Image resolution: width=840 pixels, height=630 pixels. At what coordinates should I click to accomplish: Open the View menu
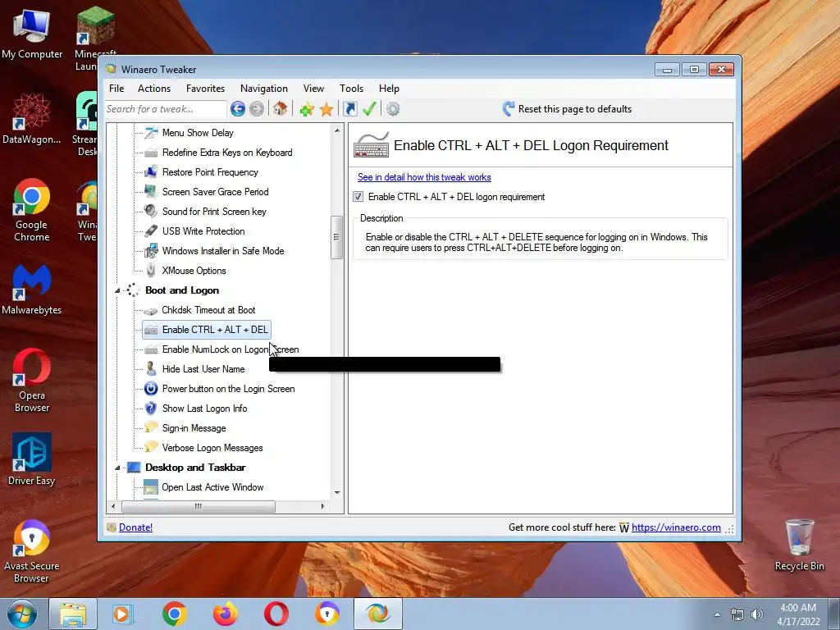pyautogui.click(x=313, y=89)
